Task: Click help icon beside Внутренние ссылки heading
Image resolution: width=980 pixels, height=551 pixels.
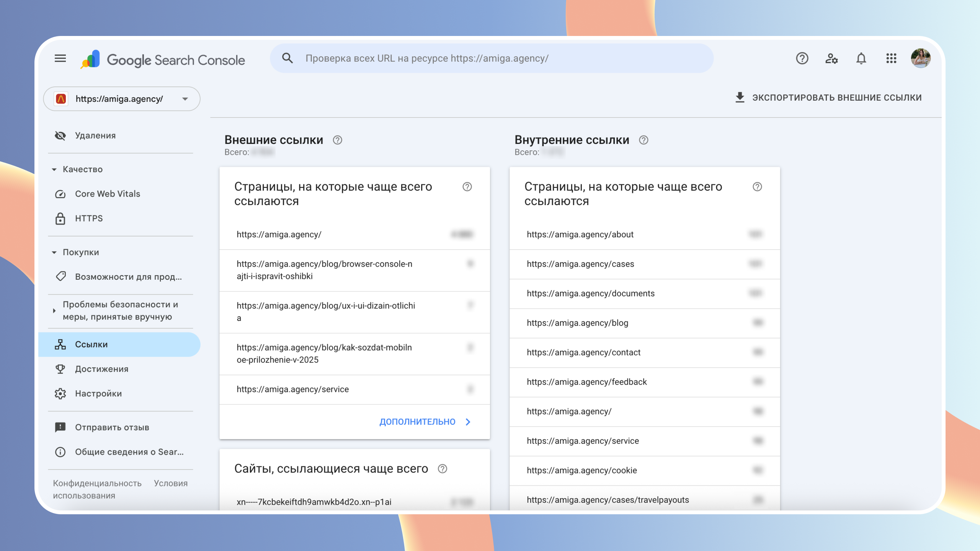Action: coord(644,140)
